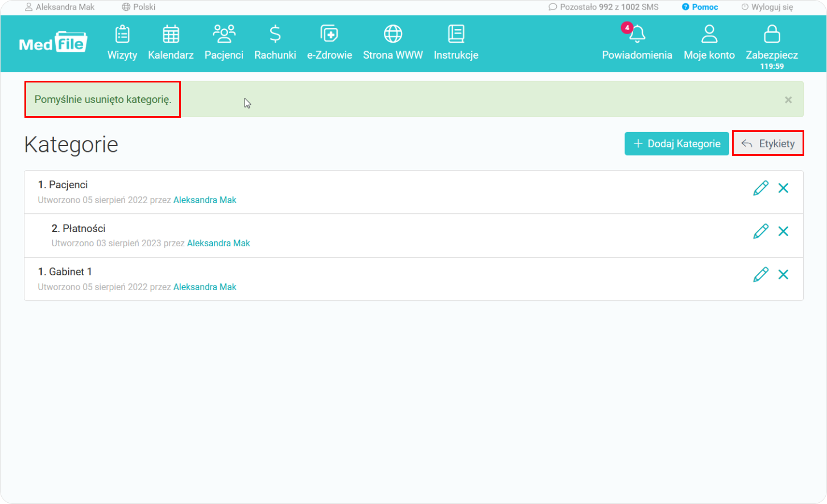Open e-Zdrowie medical icon
The height and width of the screenshot is (504, 827).
click(x=329, y=34)
